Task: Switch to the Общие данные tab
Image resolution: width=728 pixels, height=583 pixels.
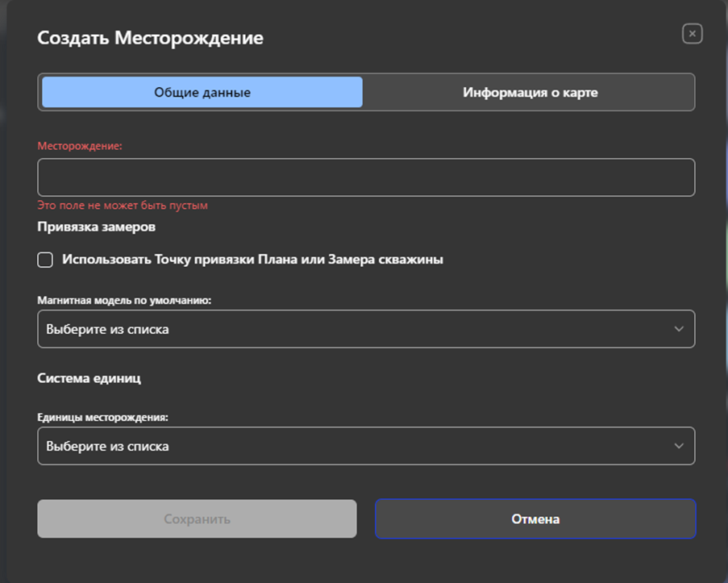Action: (202, 92)
